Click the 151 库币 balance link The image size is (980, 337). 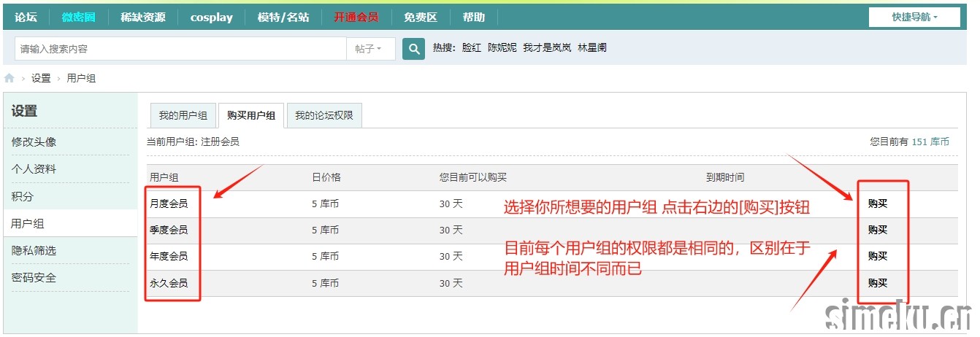click(930, 142)
